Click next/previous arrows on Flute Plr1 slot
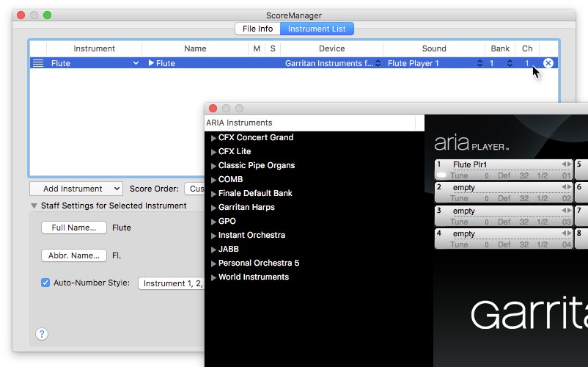 tap(566, 164)
